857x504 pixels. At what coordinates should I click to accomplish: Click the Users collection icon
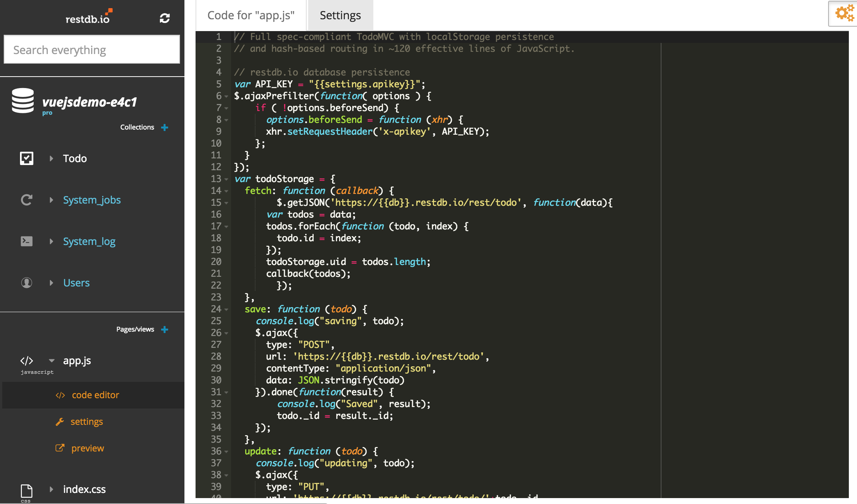click(x=26, y=282)
